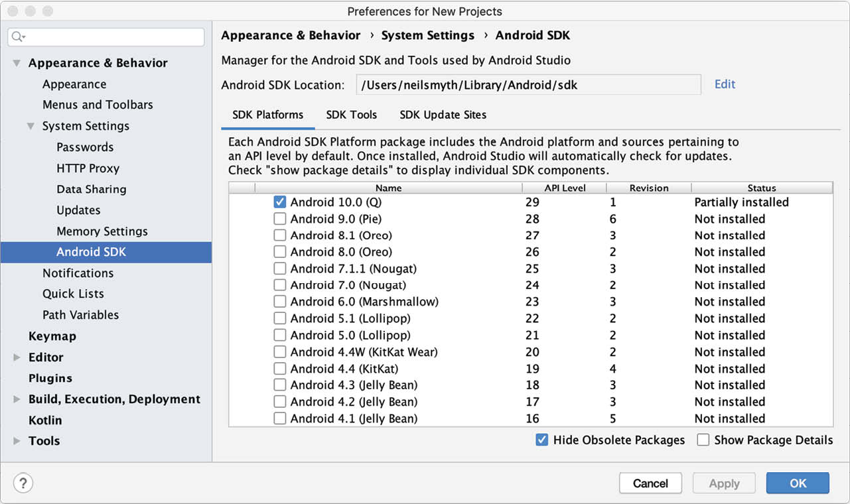
Task: Collapse the Appearance & Behavior section
Action: 17,63
